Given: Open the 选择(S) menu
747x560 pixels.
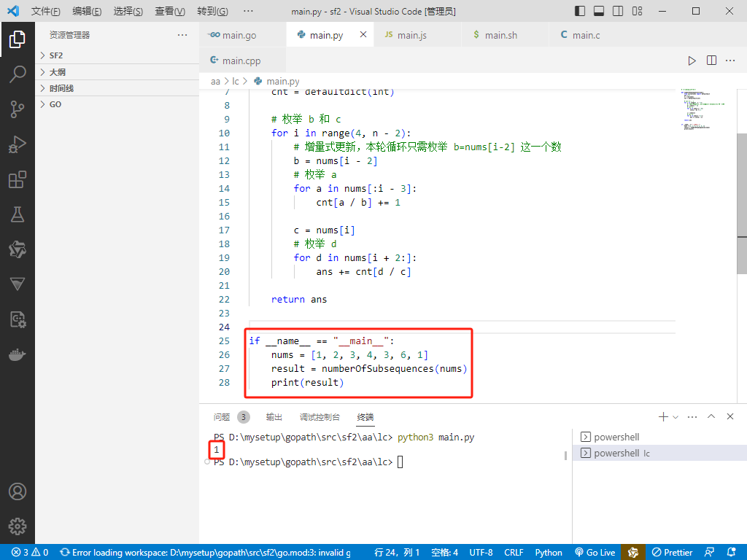Looking at the screenshot, I should (x=128, y=11).
